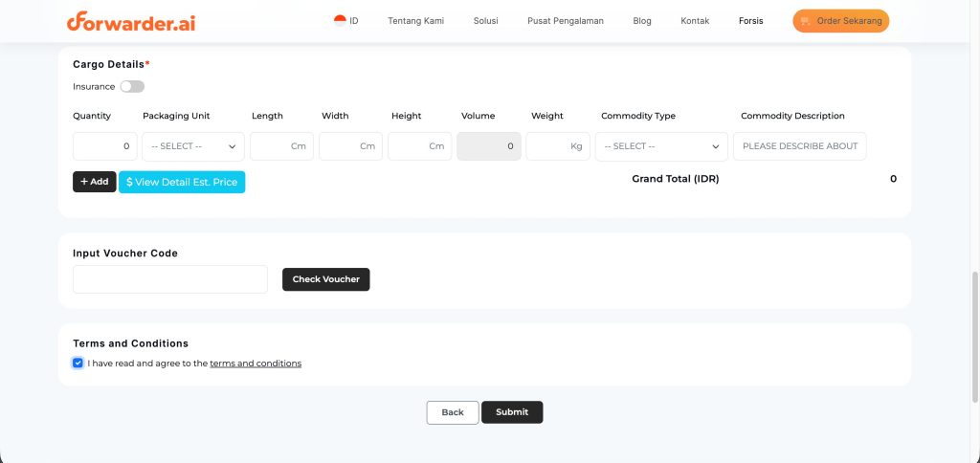Focus the Commodity Description field
The image size is (980, 463).
point(800,146)
